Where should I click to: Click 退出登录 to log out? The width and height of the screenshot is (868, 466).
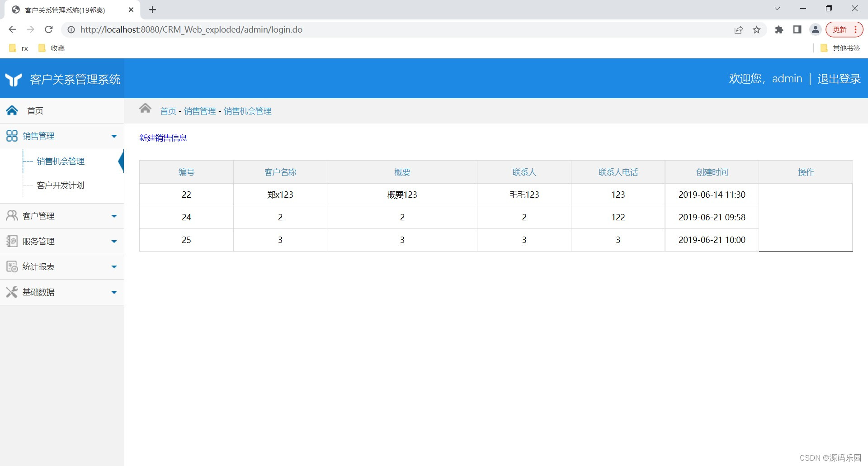point(839,78)
